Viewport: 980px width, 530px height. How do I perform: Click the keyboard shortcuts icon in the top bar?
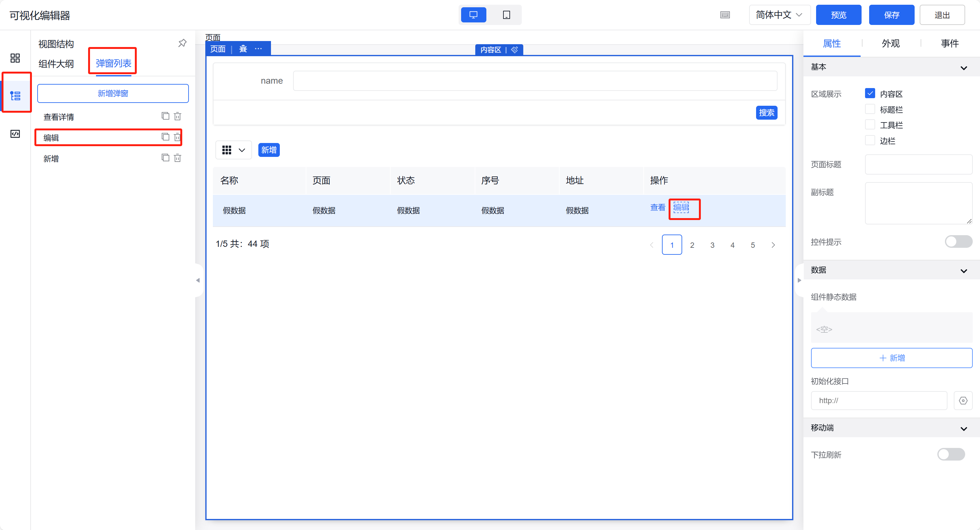[725, 15]
